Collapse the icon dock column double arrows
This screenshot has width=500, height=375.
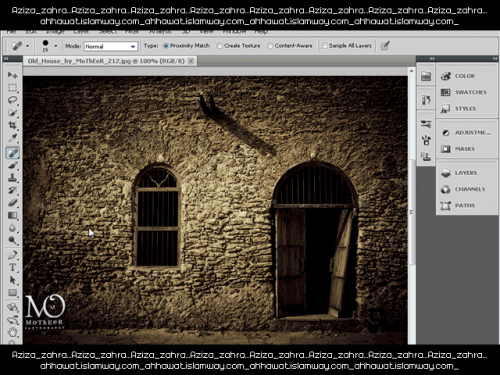(432, 59)
